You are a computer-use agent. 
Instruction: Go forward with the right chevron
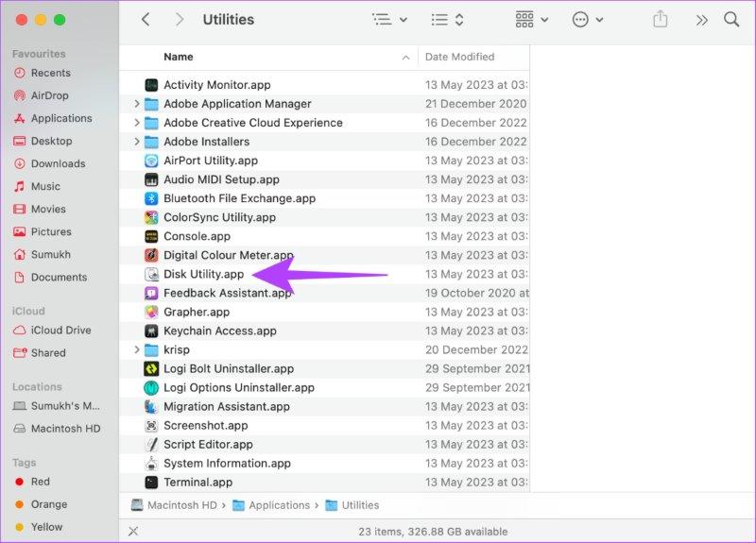(180, 20)
